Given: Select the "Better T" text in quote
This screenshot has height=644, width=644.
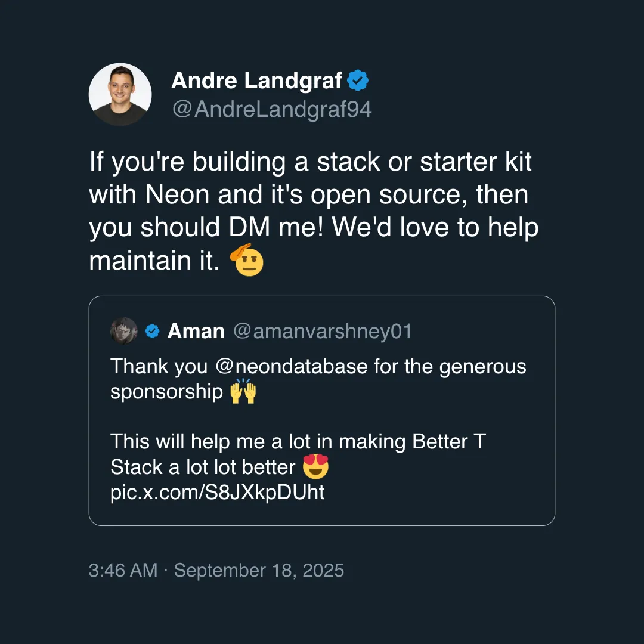Looking at the screenshot, I should 448,442.
